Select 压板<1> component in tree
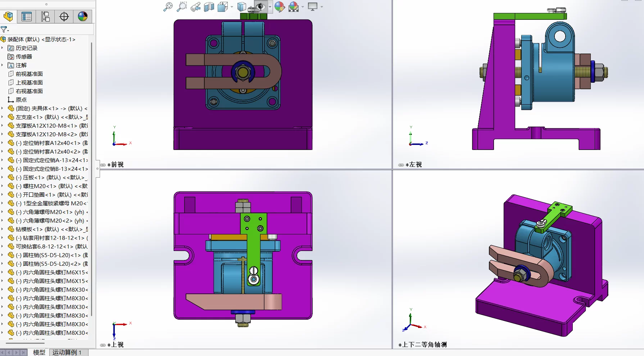The height and width of the screenshot is (356, 644). 48,177
